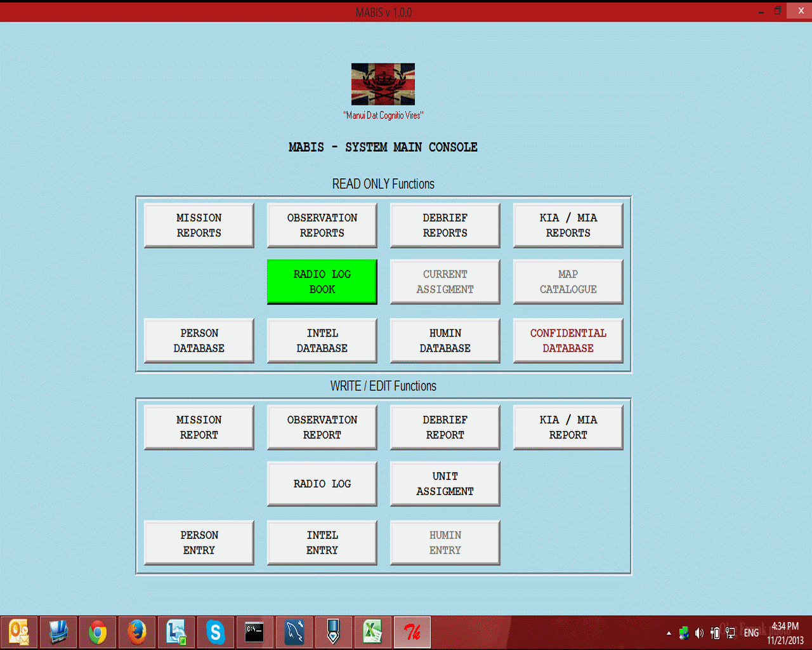Show hidden system tray icons

[669, 633]
